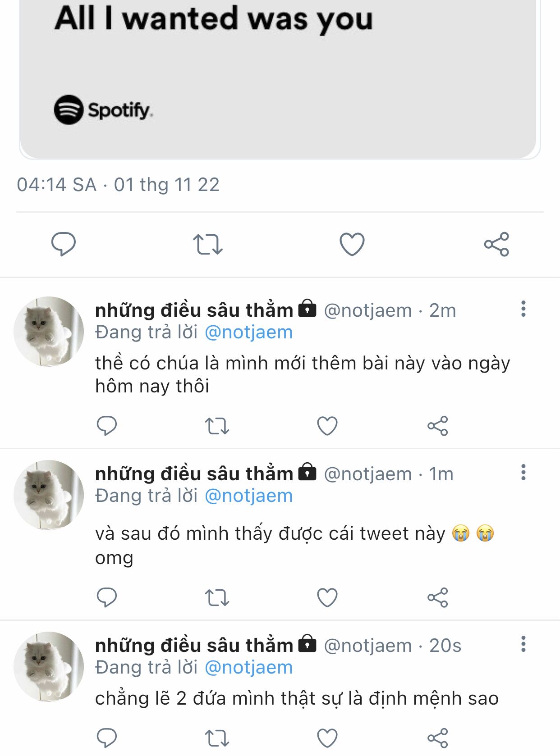
Task: Open cat avatar of the 1m reply
Action: coord(49,495)
